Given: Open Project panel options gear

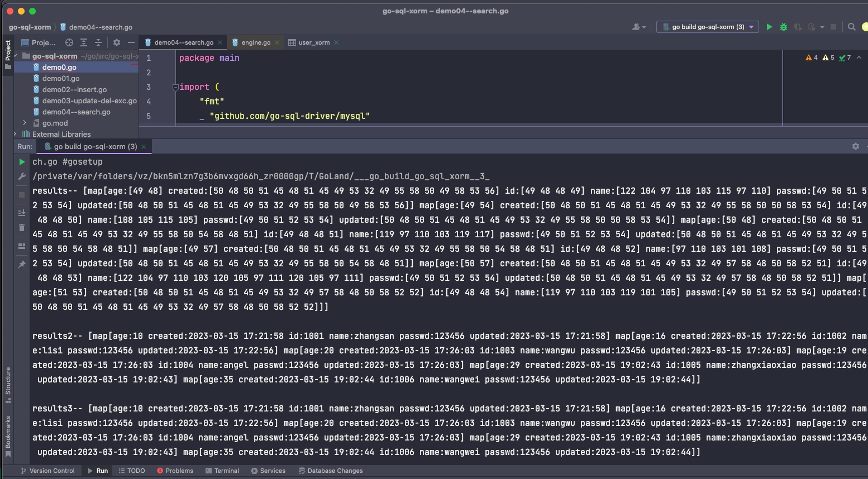Looking at the screenshot, I should coord(117,42).
